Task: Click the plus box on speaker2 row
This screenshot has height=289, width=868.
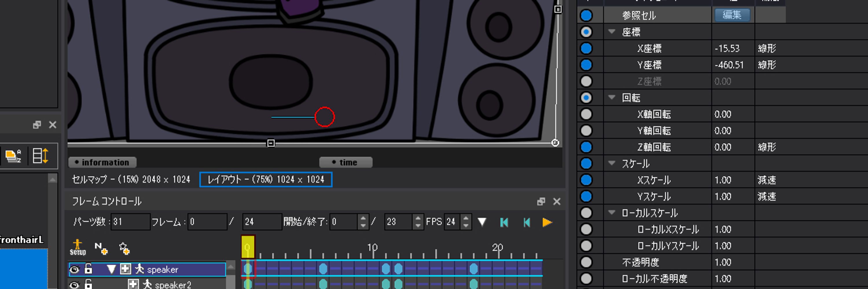Action: (x=133, y=284)
